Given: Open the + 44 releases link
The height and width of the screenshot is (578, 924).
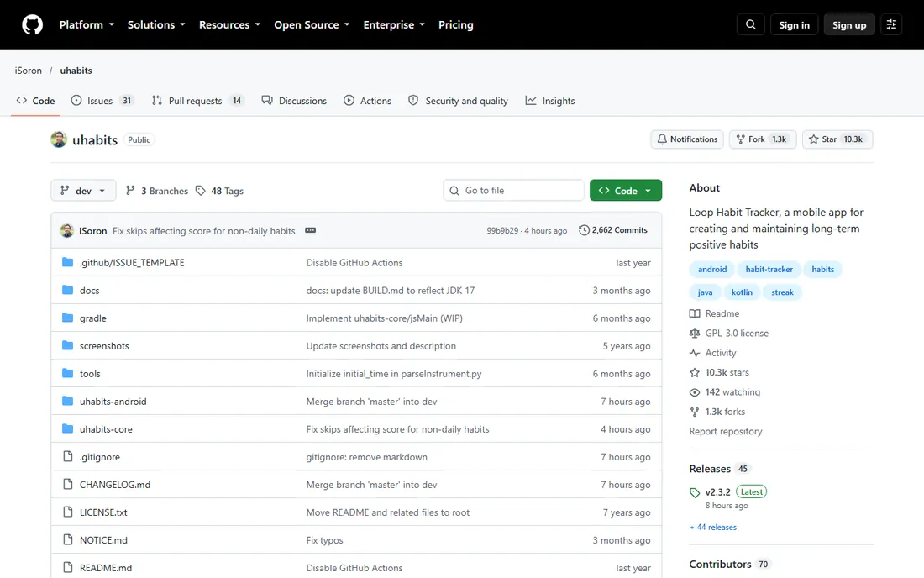Looking at the screenshot, I should pyautogui.click(x=713, y=528).
